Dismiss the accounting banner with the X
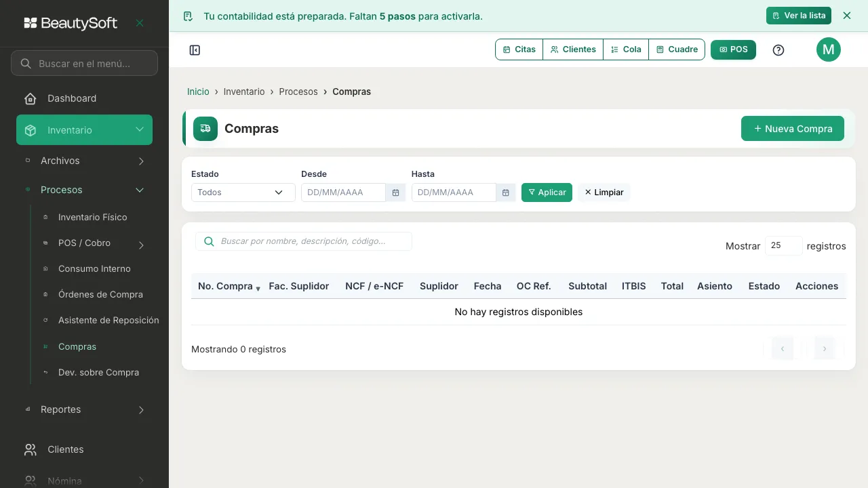The image size is (868, 488). coord(847,16)
